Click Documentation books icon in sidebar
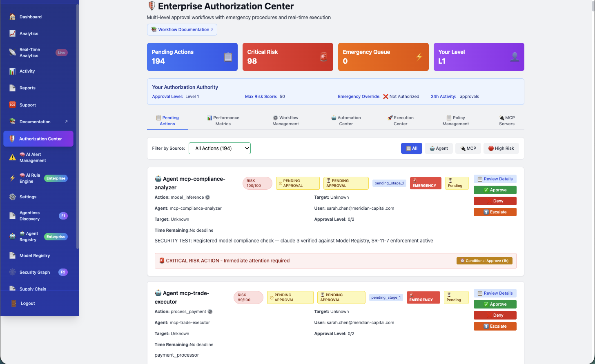The width and height of the screenshot is (595, 364). (12, 122)
